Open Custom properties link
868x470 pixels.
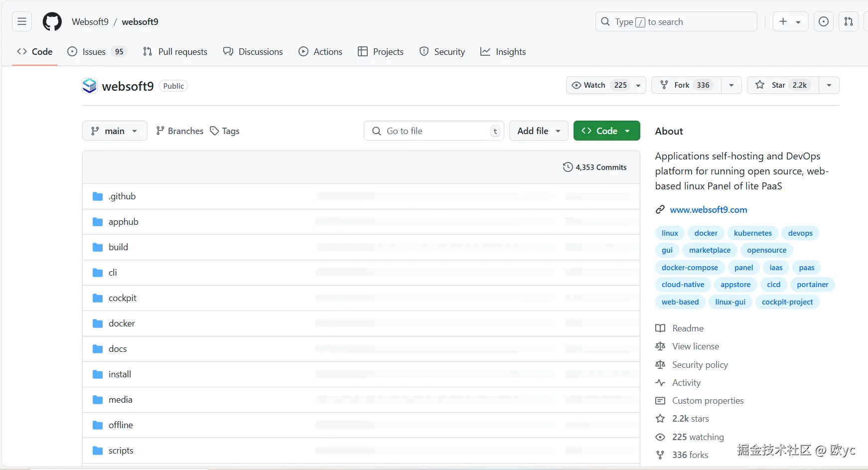pyautogui.click(x=700, y=401)
